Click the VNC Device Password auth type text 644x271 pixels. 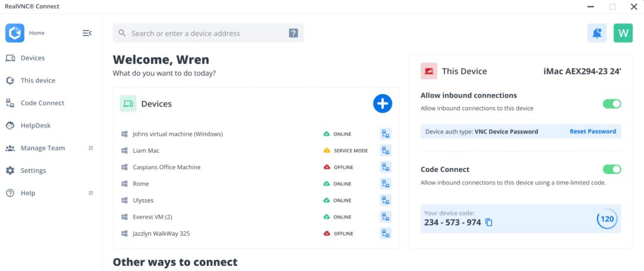click(506, 131)
